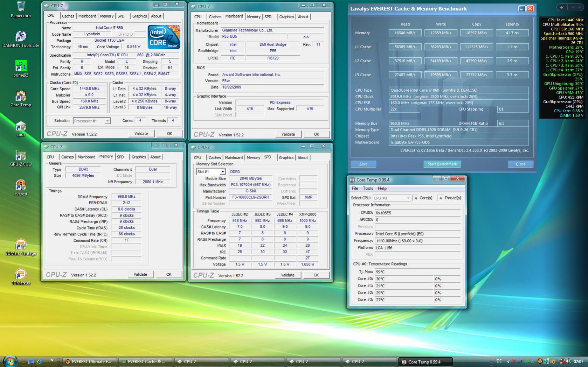
Task: Launch the GPU-Z.0.3.3 desktop icon
Action: coord(21,156)
